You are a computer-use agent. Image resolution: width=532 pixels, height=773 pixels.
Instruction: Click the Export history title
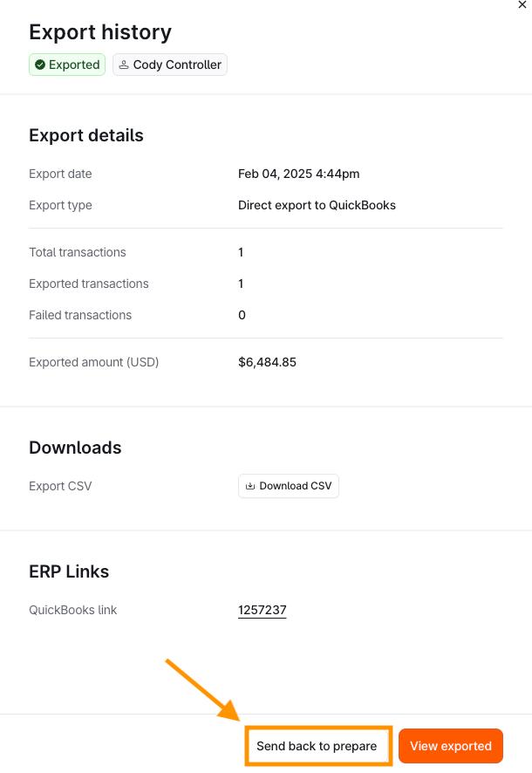coord(100,32)
